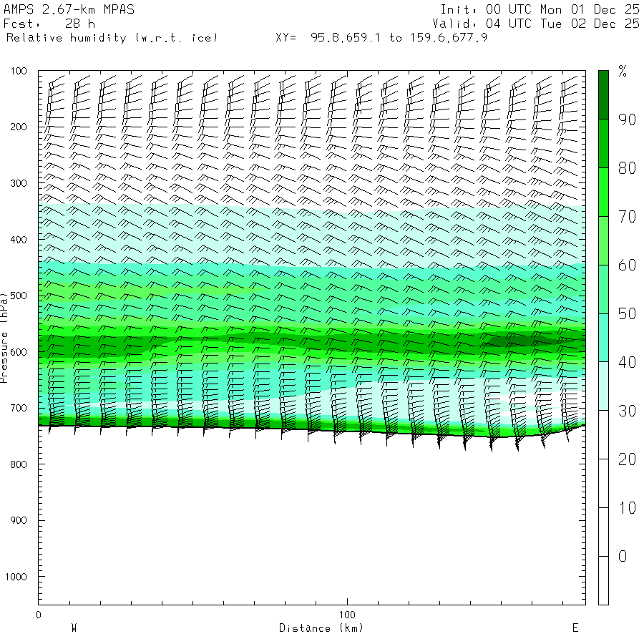Click the 60-70 light green colorbar segment
Viewport: 644px width, 644px height.
[603, 240]
